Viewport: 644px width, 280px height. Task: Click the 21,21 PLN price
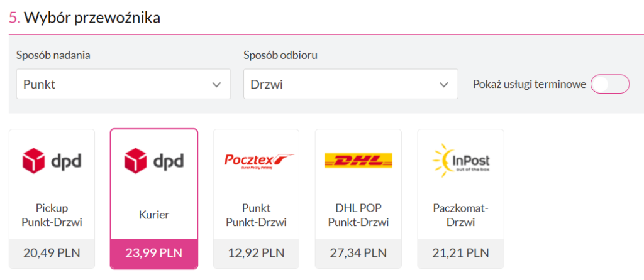pyautogui.click(x=461, y=253)
